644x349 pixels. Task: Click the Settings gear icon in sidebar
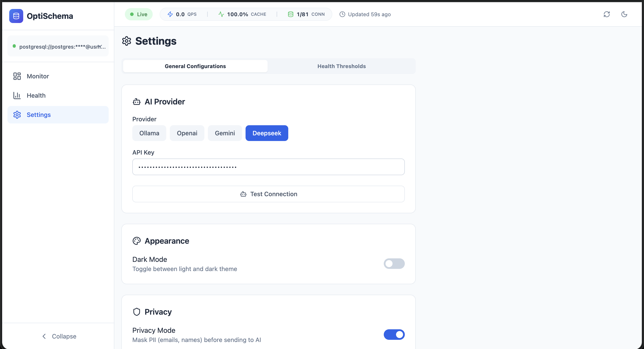(x=17, y=115)
